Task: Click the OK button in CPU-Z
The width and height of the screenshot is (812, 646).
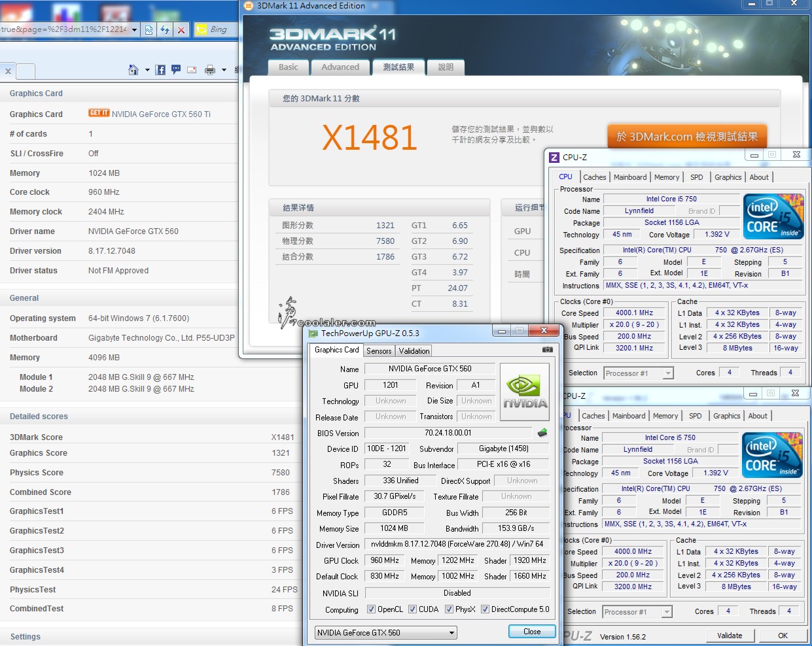Action: pos(783,636)
